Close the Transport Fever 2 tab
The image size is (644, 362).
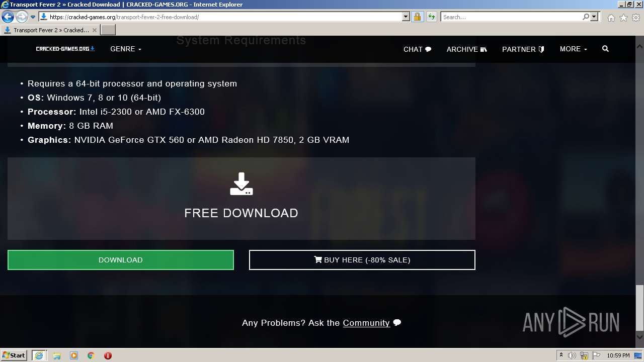click(94, 30)
